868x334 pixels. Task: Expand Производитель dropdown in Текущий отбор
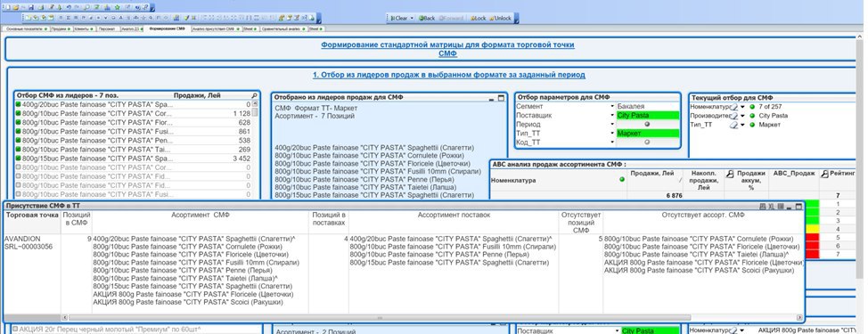[x=742, y=116]
